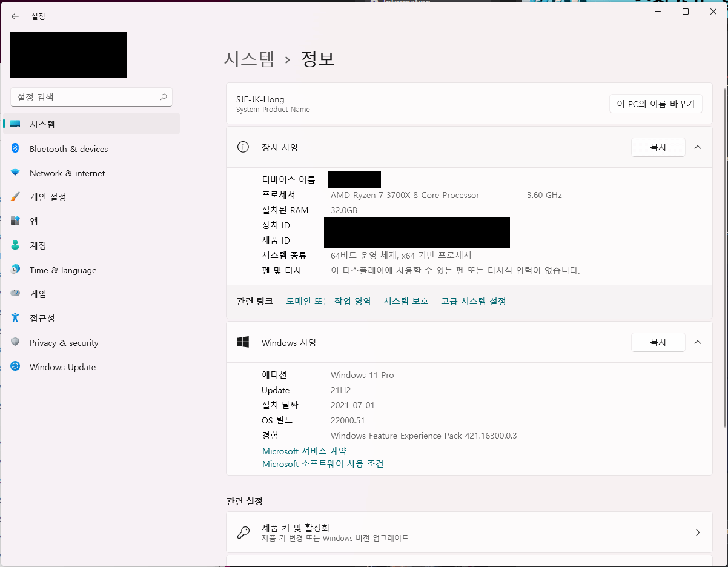
Task: Open Bluetooth & devices via its icon
Action: point(16,148)
